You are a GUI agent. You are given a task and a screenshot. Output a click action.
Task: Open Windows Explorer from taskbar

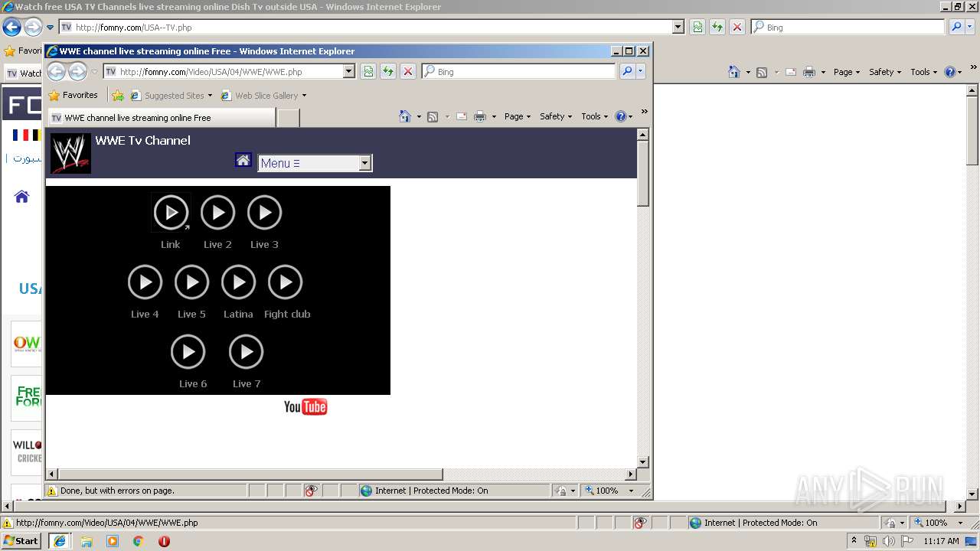87,541
